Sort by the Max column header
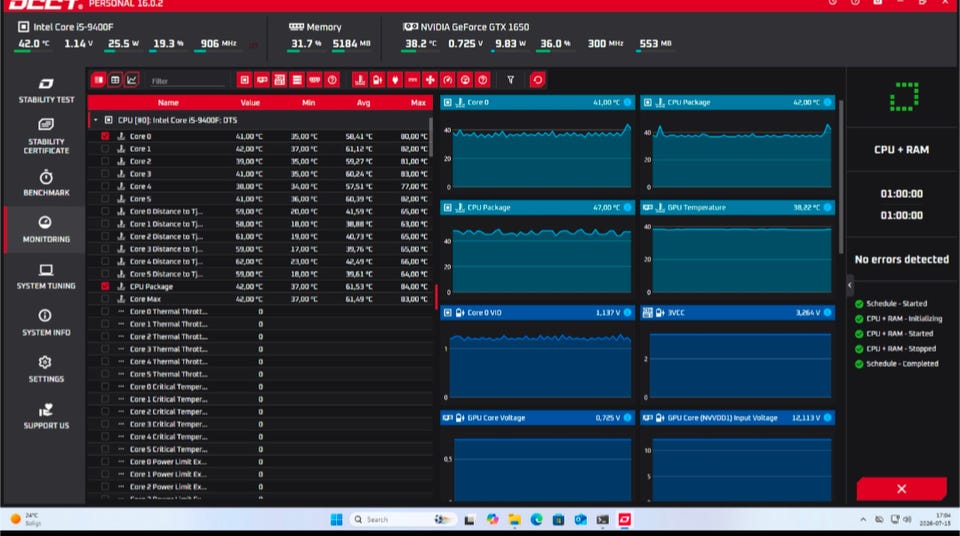The width and height of the screenshot is (960, 536). click(418, 103)
